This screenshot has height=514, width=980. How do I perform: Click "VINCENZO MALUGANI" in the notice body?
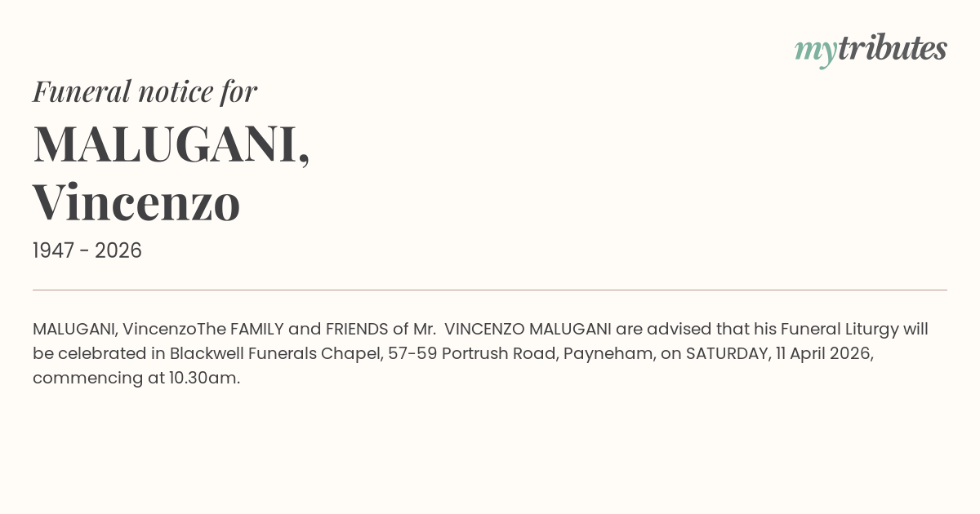click(528, 330)
